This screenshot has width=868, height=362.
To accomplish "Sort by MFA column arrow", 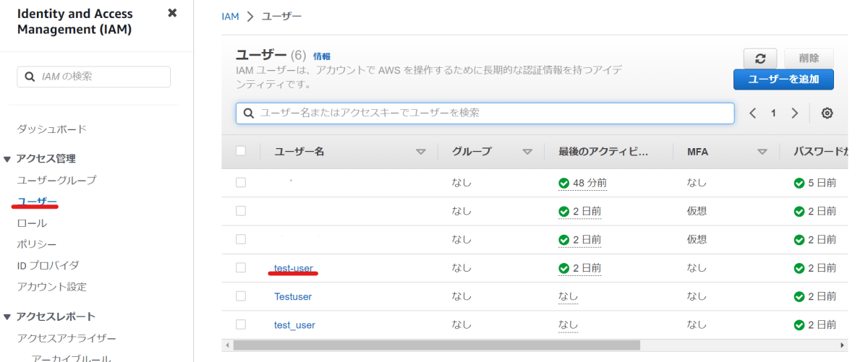I will [x=762, y=152].
